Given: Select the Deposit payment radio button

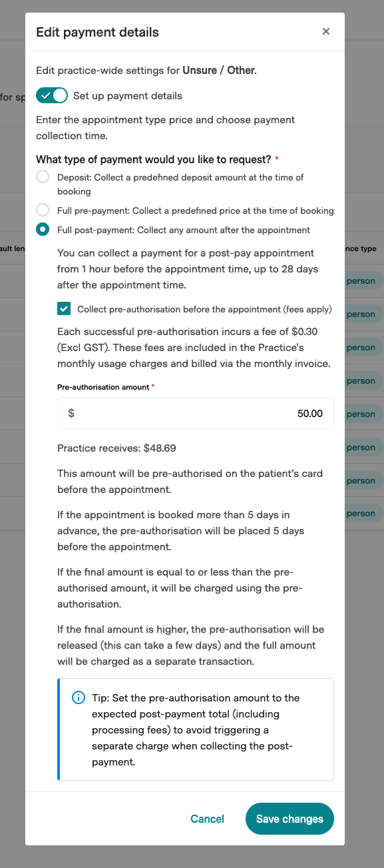Looking at the screenshot, I should (x=43, y=177).
